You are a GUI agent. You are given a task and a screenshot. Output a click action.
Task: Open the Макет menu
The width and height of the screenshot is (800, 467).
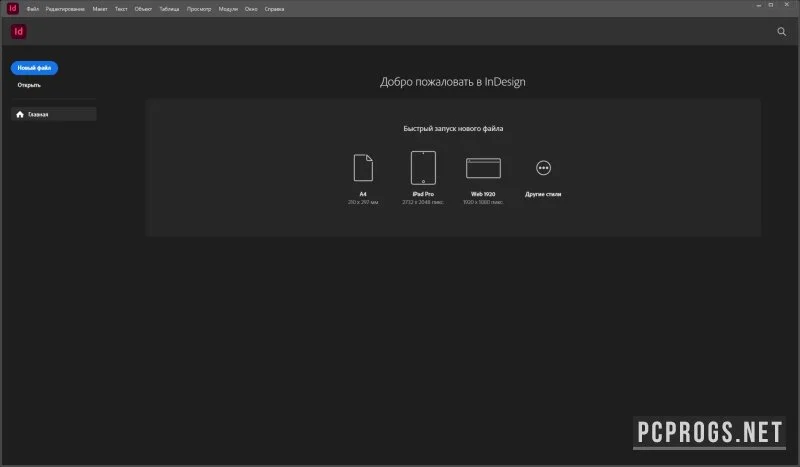tap(100, 9)
